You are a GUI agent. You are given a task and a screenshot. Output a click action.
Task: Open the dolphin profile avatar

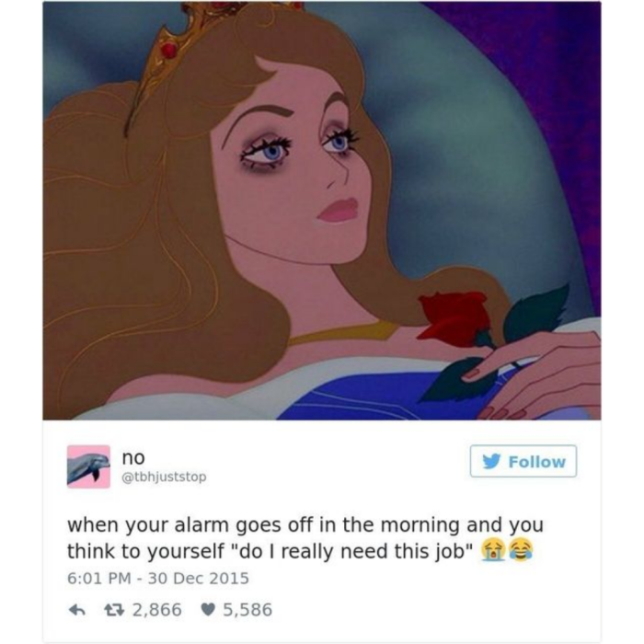click(x=88, y=466)
